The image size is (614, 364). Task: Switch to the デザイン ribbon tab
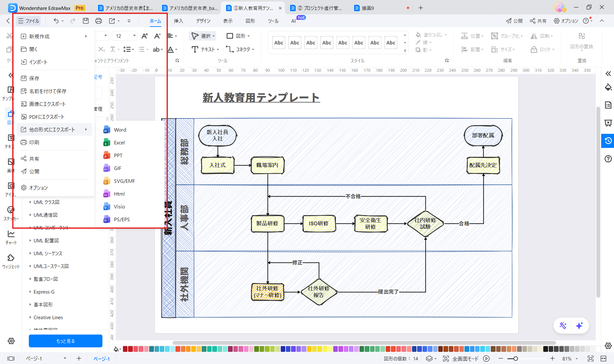coord(203,21)
